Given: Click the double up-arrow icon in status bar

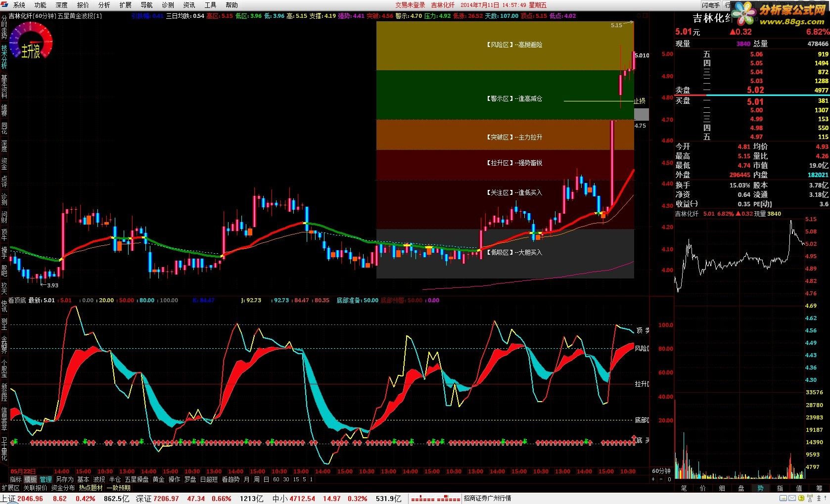Looking at the screenshot, I should 819,498.
